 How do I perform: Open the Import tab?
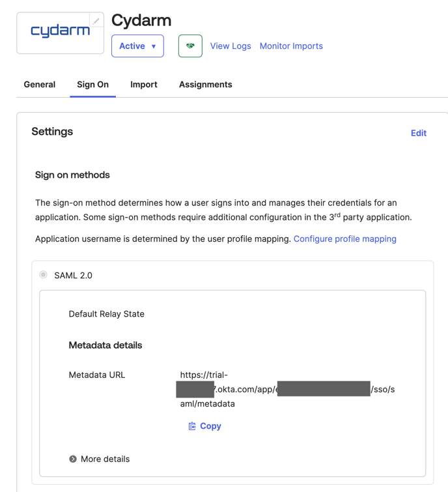point(144,85)
